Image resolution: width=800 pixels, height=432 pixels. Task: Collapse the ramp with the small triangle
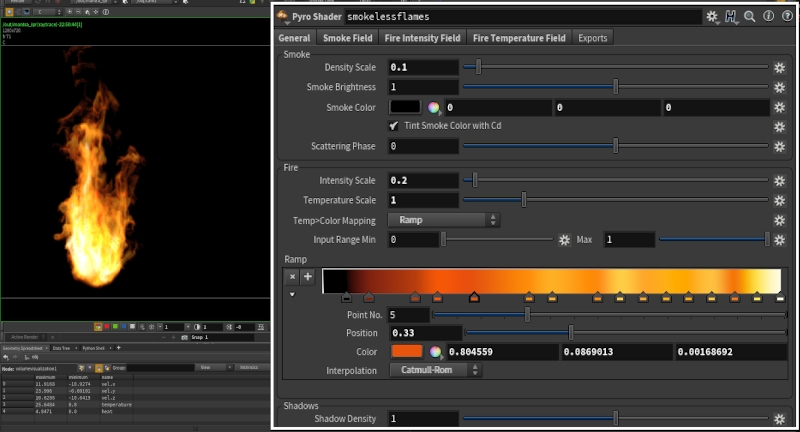coord(293,295)
